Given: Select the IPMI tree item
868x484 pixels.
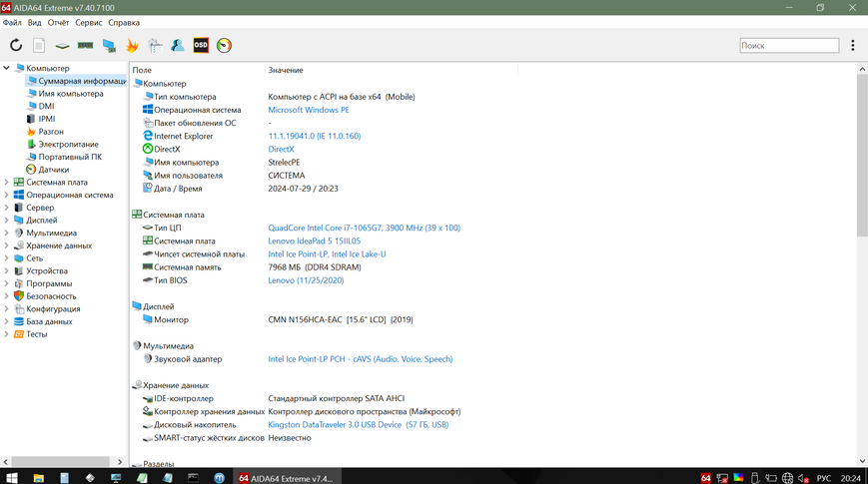Looking at the screenshot, I should pyautogui.click(x=47, y=119).
